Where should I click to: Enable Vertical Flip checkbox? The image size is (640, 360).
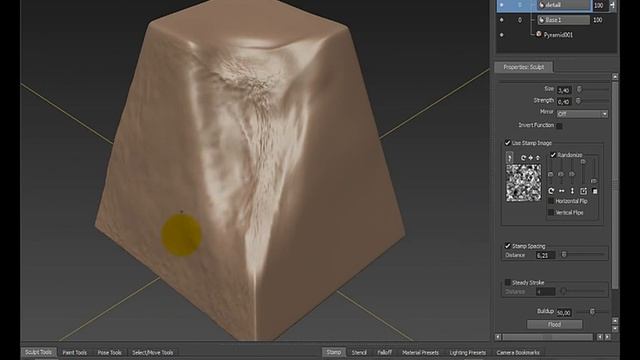(551, 213)
